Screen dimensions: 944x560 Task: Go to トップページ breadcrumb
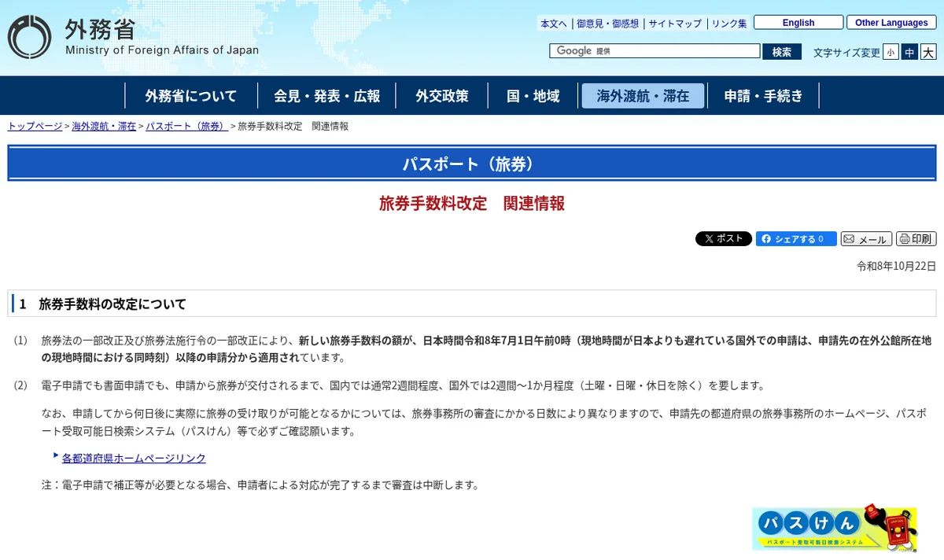(x=35, y=126)
